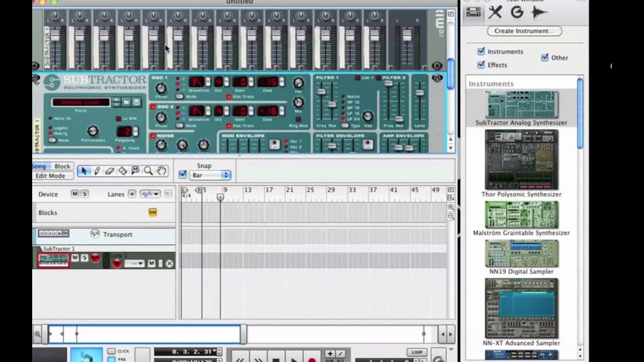Image resolution: width=644 pixels, height=362 pixels.
Task: Uncheck the Other checkbox
Action: coord(544,57)
